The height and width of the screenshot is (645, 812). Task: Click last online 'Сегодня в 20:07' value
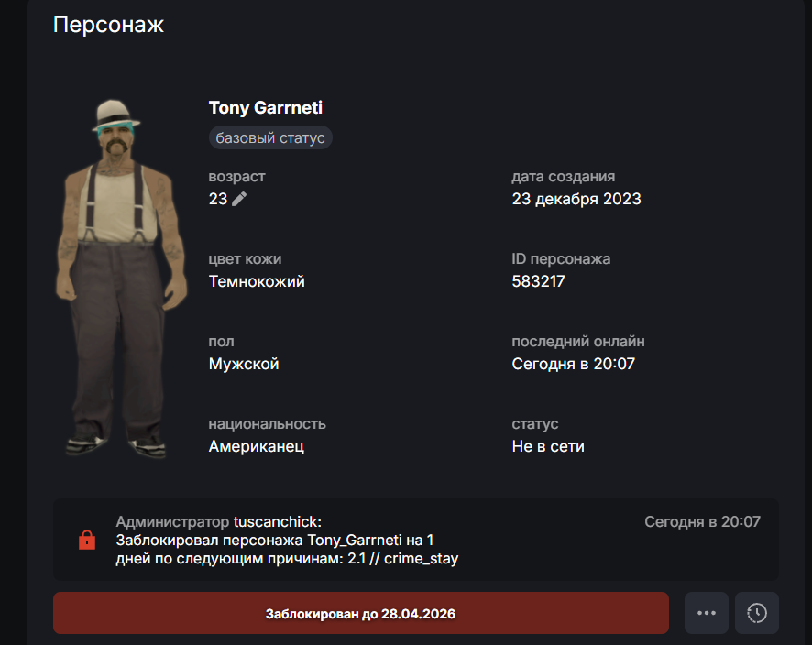pyautogui.click(x=574, y=364)
